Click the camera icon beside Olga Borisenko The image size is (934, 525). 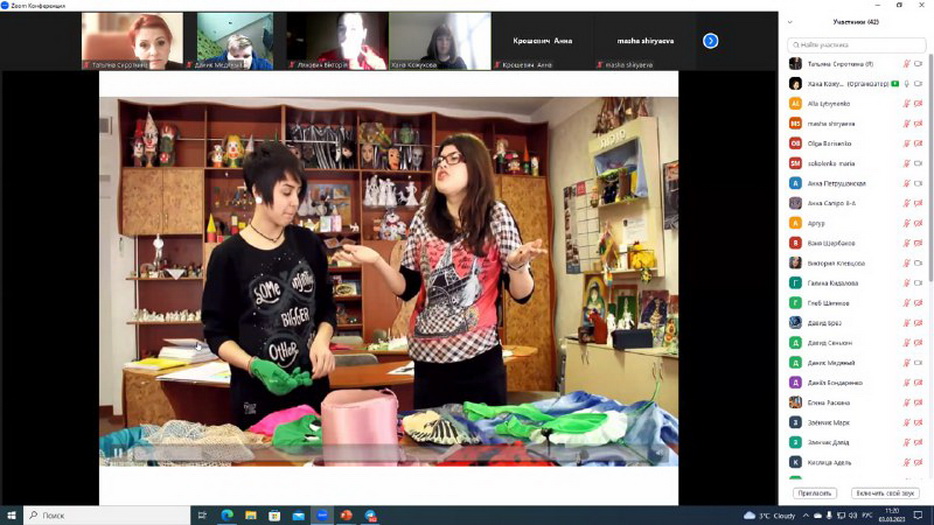coord(918,143)
